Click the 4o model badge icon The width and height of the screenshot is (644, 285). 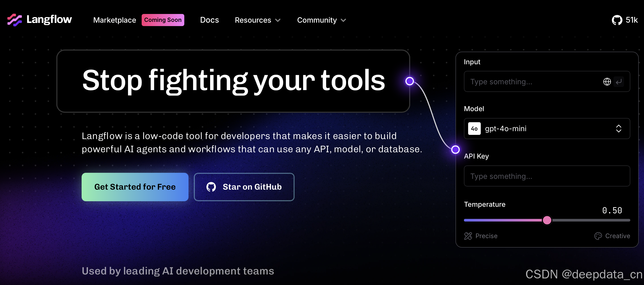tap(474, 129)
